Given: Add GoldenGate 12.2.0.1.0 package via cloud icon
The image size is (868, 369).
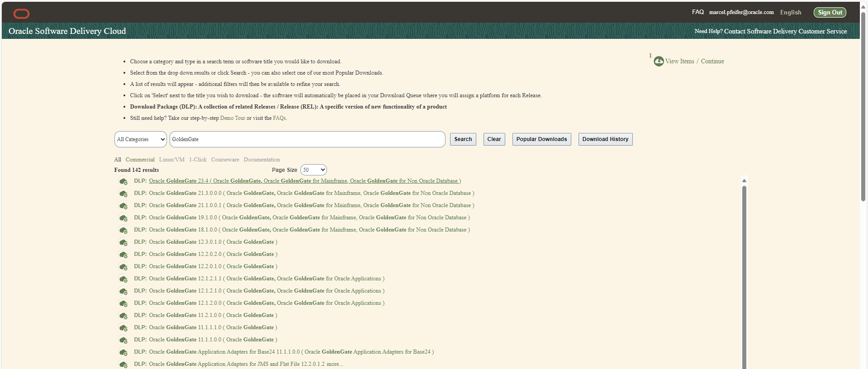Looking at the screenshot, I should [123, 267].
